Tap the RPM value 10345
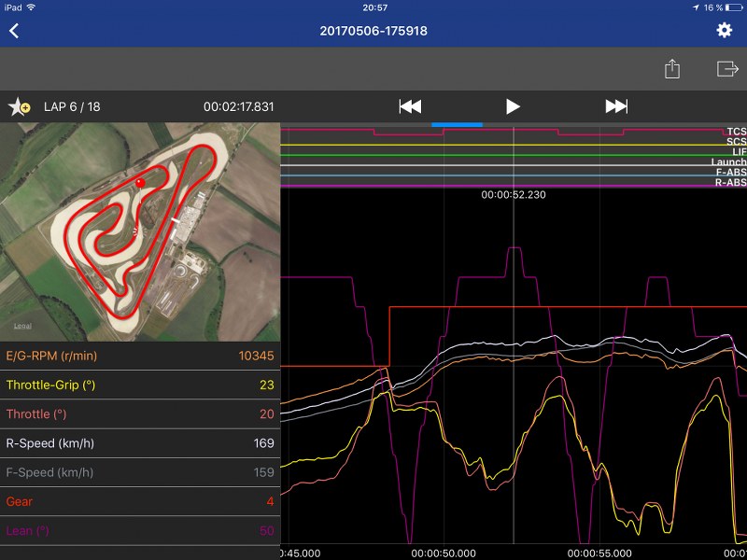 tap(256, 357)
